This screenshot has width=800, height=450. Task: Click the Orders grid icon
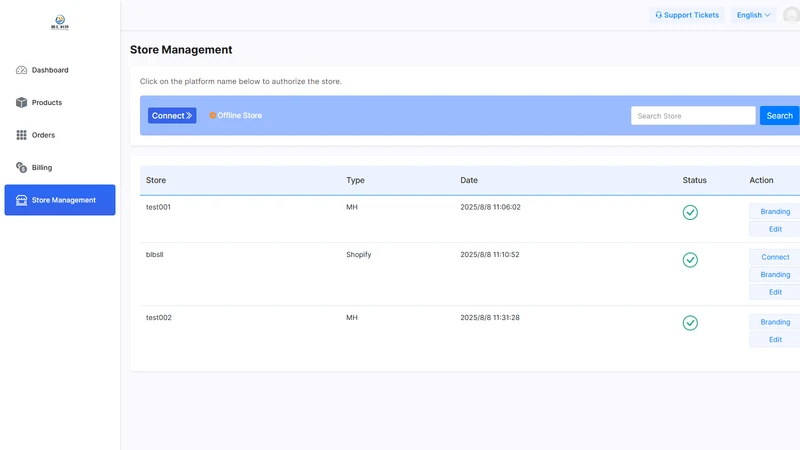(x=21, y=135)
